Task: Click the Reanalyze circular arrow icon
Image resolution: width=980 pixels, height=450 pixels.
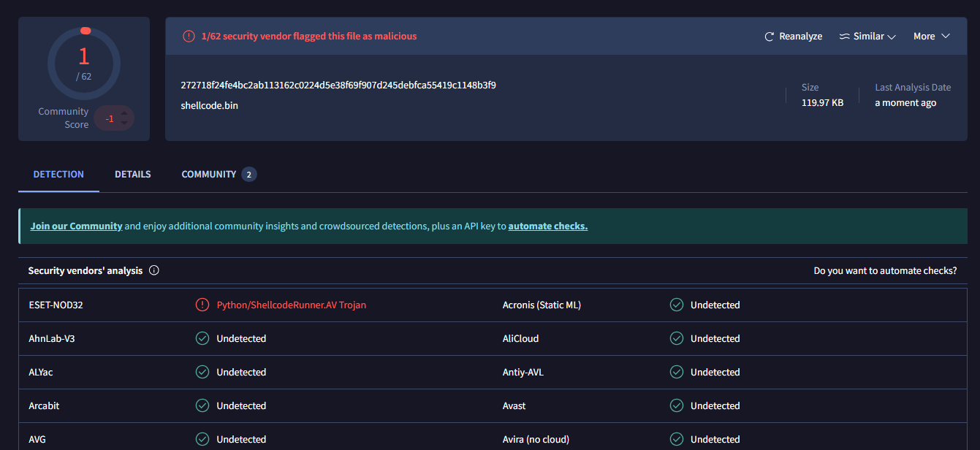Action: (x=769, y=37)
